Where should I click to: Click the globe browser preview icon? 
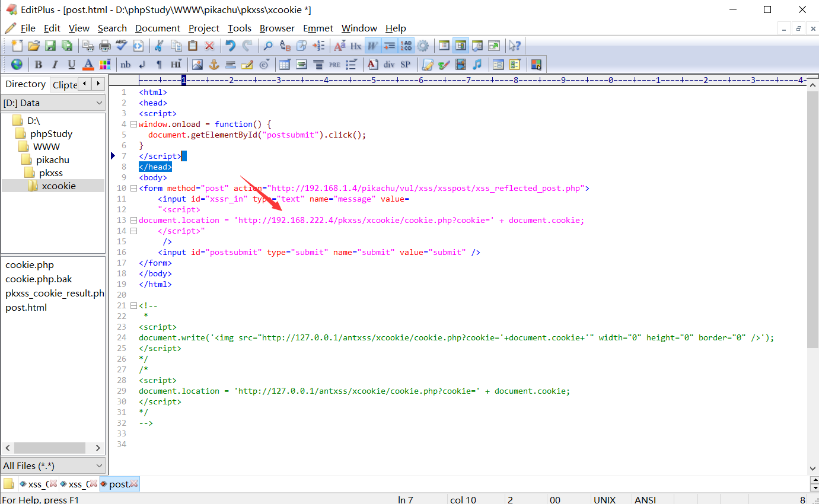(17, 64)
